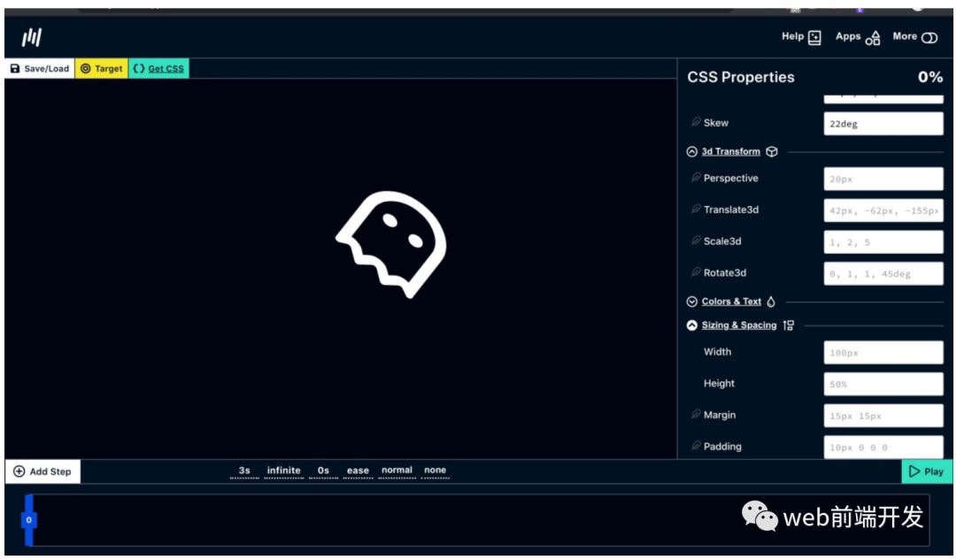
Task: Click the eyedropper icon beside Padding
Action: pos(696,447)
